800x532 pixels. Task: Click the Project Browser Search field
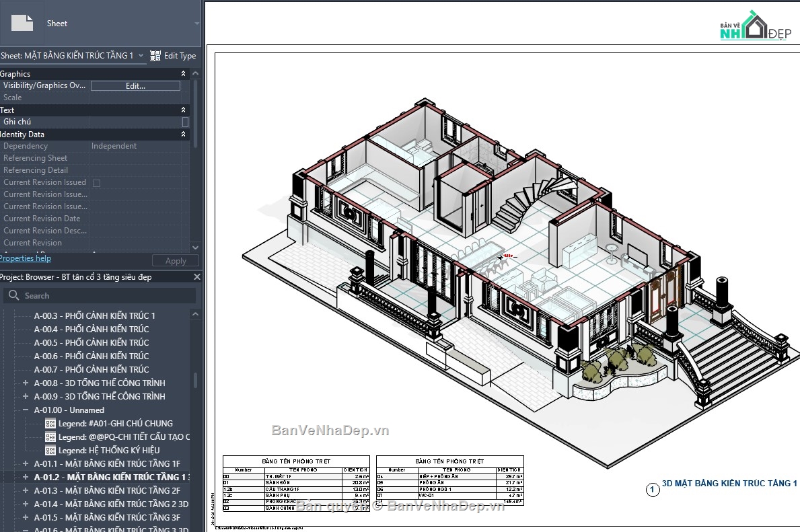tap(100, 295)
